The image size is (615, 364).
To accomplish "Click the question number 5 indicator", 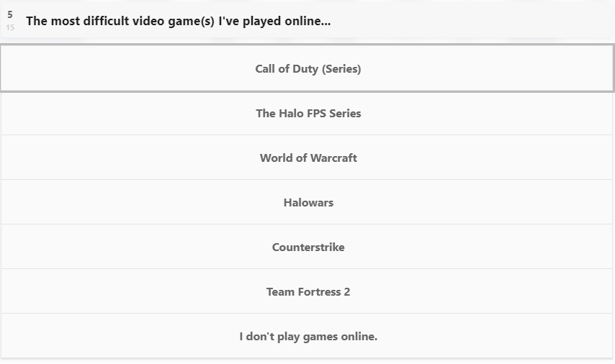I will coord(10,14).
